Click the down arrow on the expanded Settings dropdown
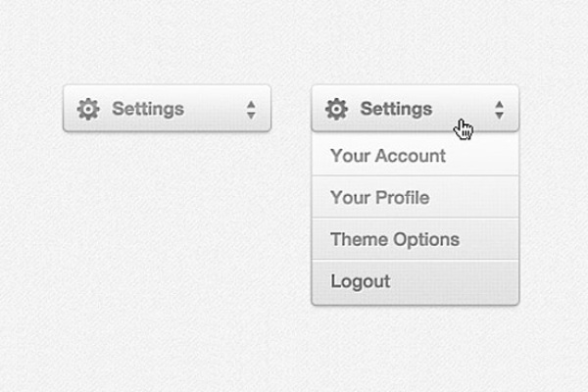The height and width of the screenshot is (392, 588). point(499,115)
